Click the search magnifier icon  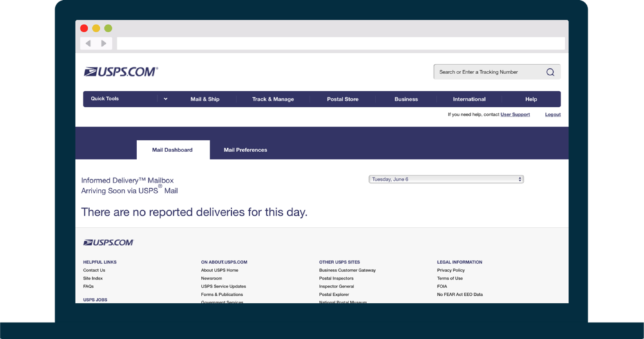[550, 72]
